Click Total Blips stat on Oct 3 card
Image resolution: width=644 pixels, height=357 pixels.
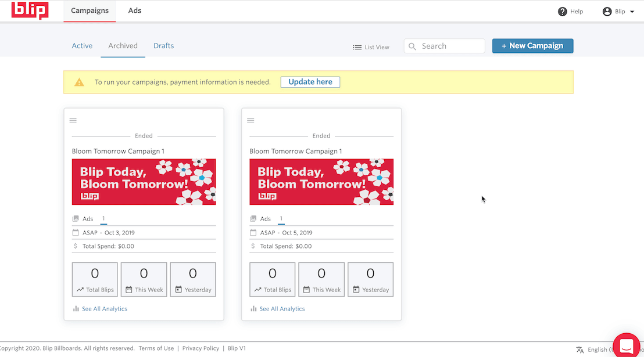tap(95, 279)
